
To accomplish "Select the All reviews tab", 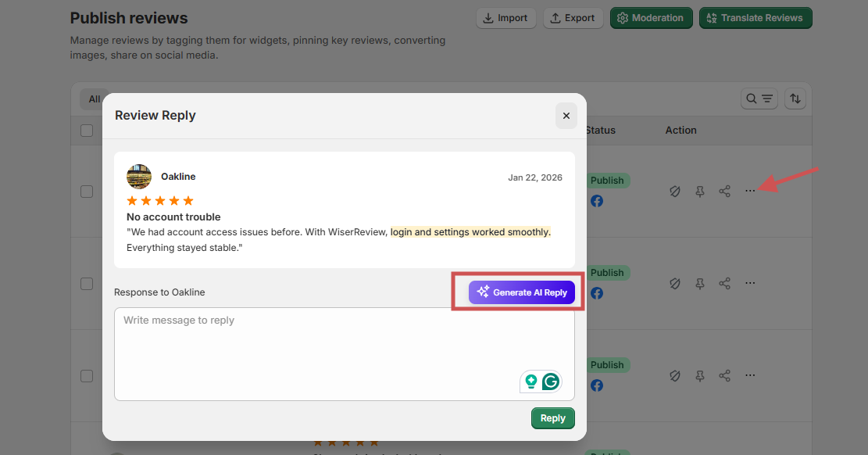I will [x=94, y=99].
